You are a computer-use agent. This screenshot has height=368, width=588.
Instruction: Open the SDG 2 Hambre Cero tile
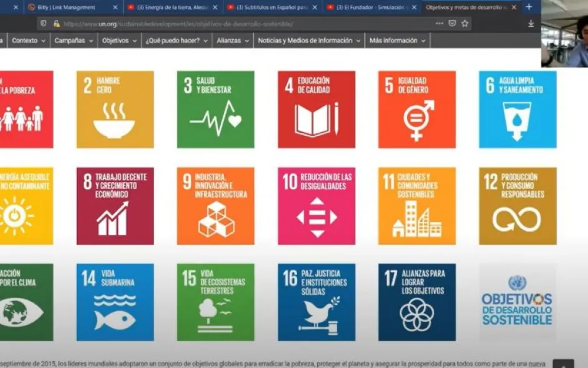[115, 110]
